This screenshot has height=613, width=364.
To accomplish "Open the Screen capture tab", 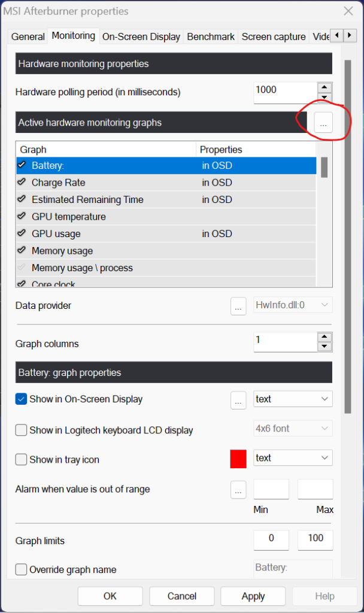I will (274, 37).
